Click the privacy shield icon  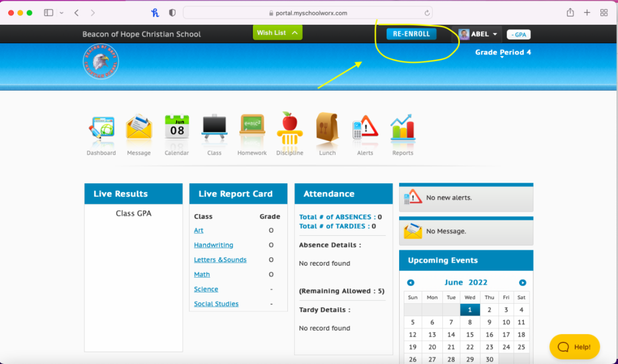coord(173,13)
